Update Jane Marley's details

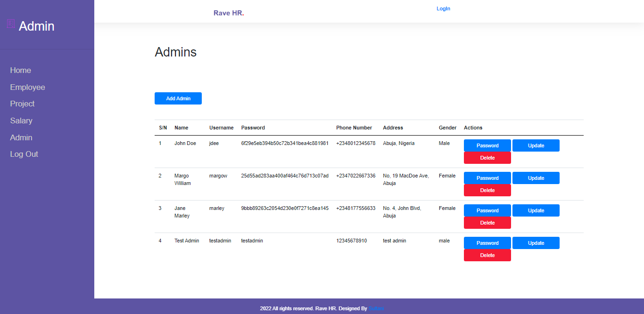pyautogui.click(x=536, y=210)
